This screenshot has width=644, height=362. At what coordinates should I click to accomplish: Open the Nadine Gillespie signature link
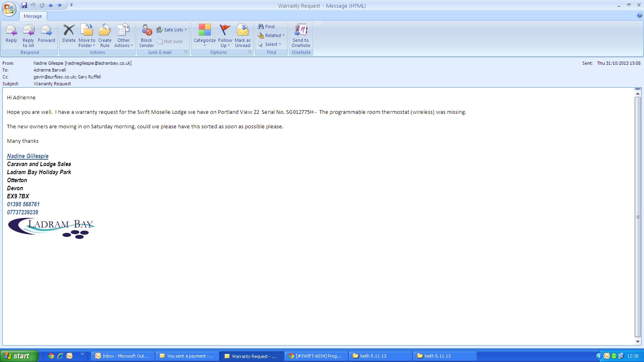[28, 156]
